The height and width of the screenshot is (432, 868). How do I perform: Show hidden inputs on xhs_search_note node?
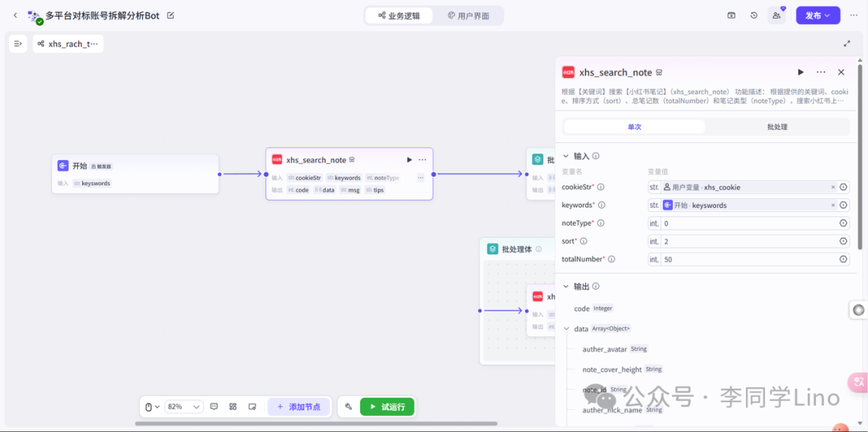point(420,177)
